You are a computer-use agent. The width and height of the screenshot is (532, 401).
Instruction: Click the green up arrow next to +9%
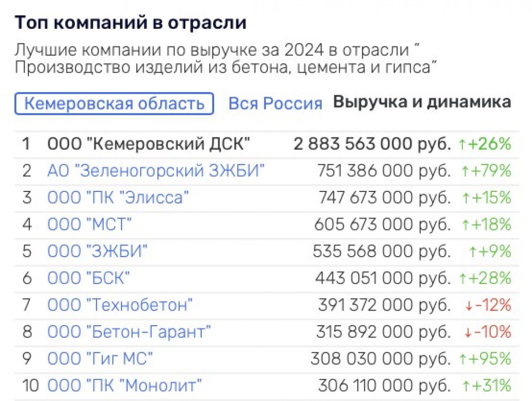coord(473,252)
